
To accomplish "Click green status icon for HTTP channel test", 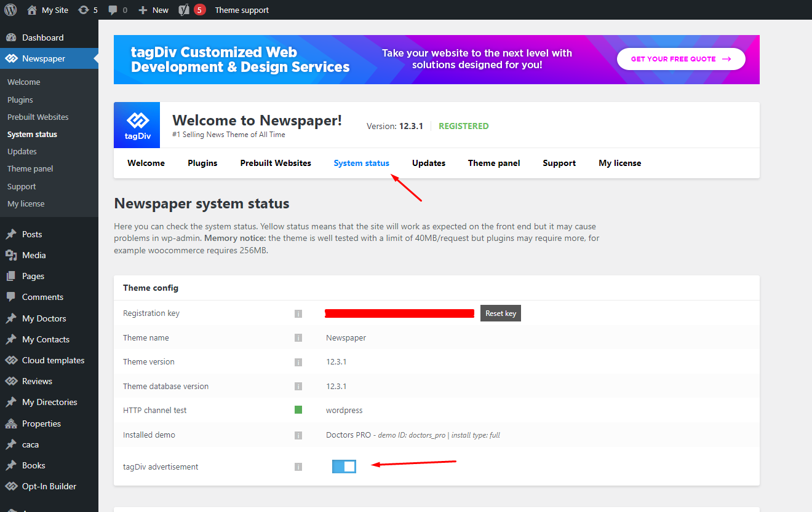I will point(298,410).
